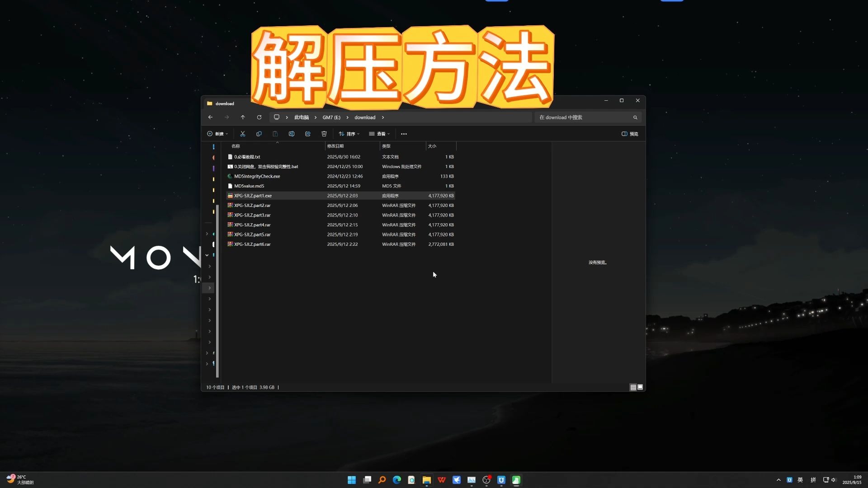
Task: Switch to large icons view in status bar
Action: [x=640, y=387]
